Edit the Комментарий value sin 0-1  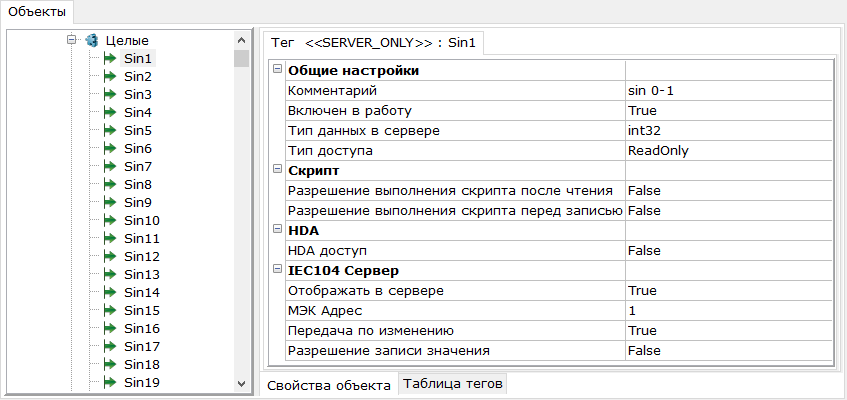pos(728,91)
